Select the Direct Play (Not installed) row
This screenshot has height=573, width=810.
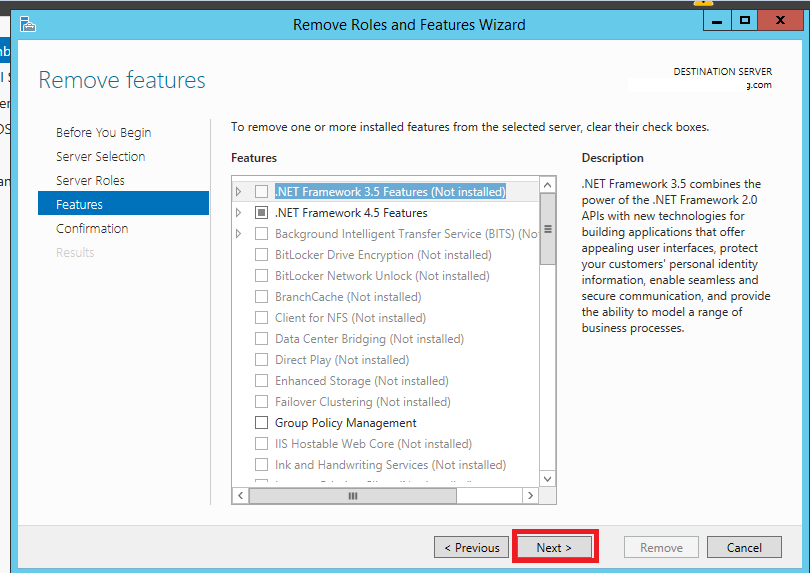[342, 360]
